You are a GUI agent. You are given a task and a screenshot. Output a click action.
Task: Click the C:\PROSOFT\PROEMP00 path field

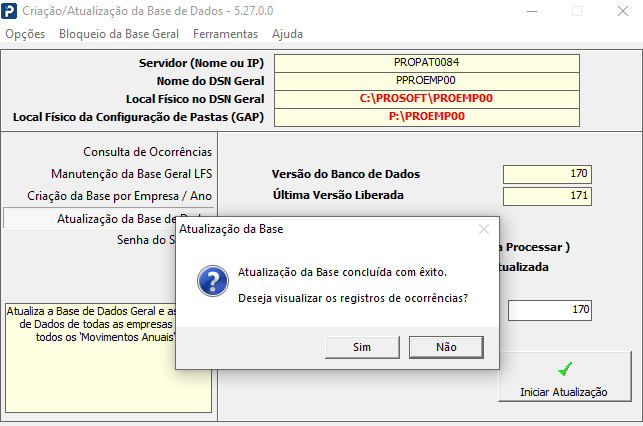click(427, 99)
